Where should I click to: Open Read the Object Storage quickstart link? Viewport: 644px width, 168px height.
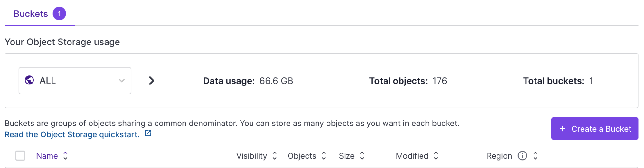click(72, 134)
